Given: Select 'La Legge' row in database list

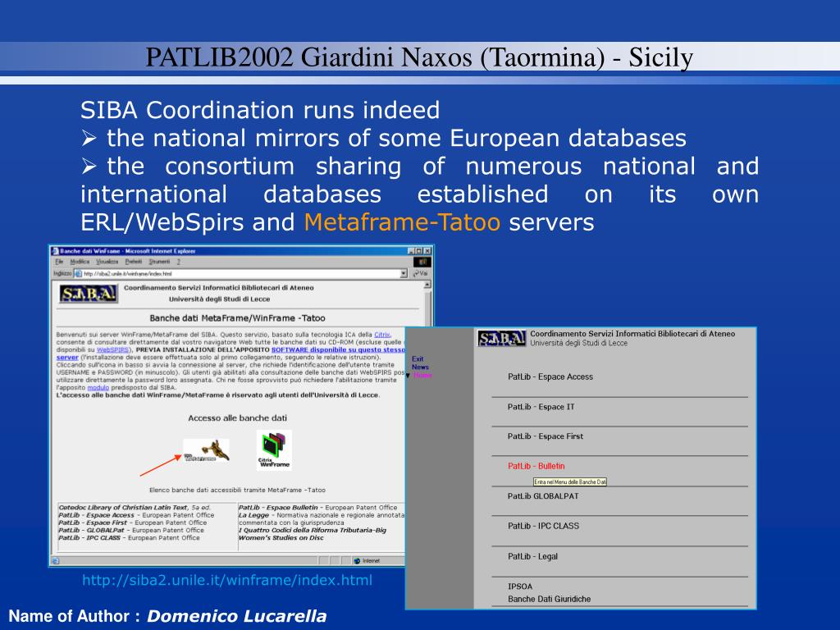Looking at the screenshot, I should click(322, 518).
